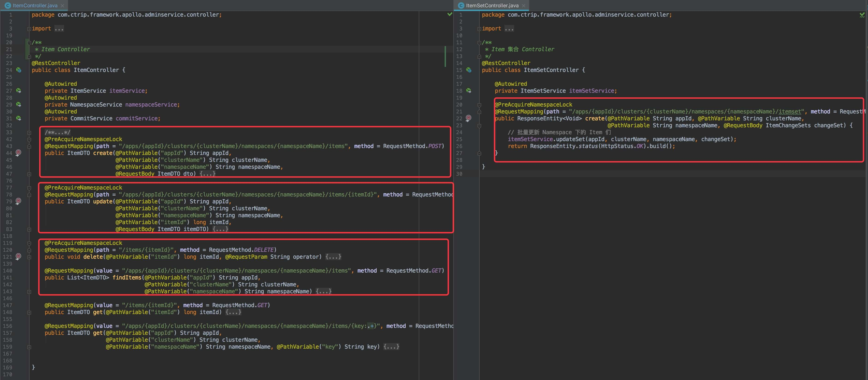Click the green inspection checkmark in ItemController editor
Screen dimensions: 868x380
tap(449, 14)
